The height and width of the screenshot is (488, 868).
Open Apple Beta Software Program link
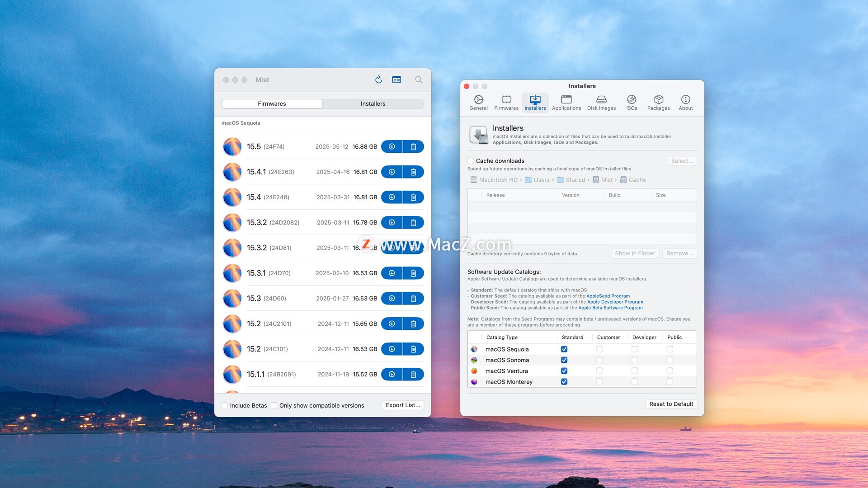pyautogui.click(x=610, y=308)
